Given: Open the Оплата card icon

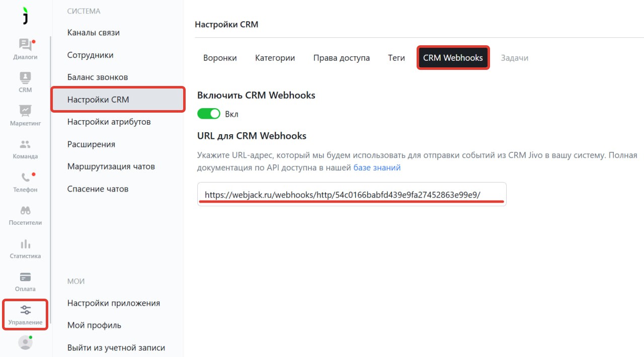Looking at the screenshot, I should (x=25, y=278).
